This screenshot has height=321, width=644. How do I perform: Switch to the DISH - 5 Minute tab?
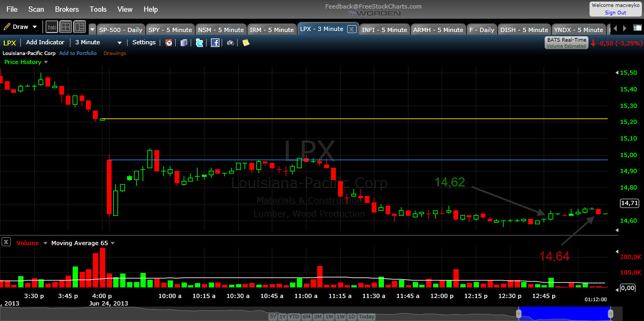click(x=524, y=30)
